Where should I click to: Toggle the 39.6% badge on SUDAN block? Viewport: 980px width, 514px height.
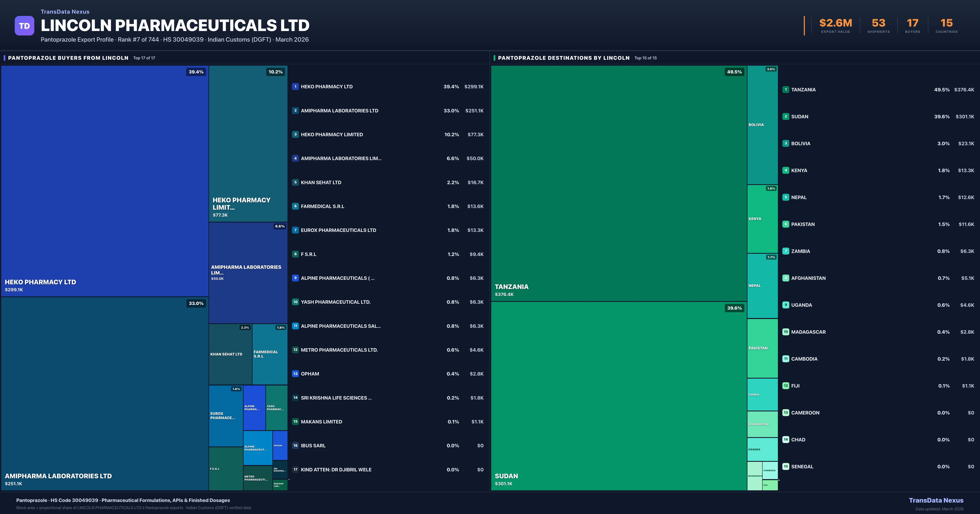pos(734,308)
